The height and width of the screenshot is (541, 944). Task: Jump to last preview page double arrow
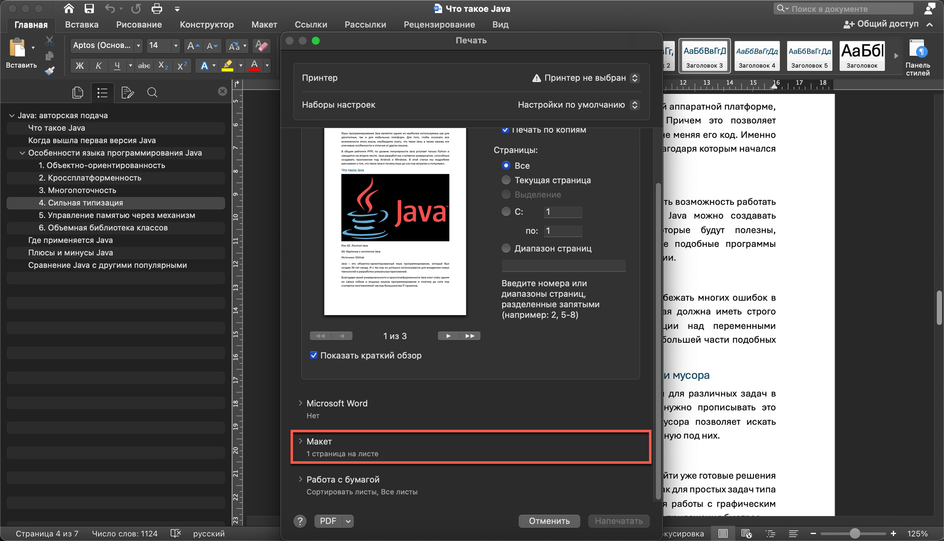(470, 336)
